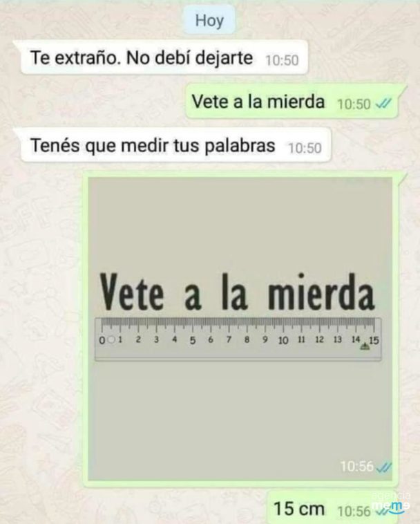
Task: Click the small triangle logo on the ruler
Action: point(365,346)
